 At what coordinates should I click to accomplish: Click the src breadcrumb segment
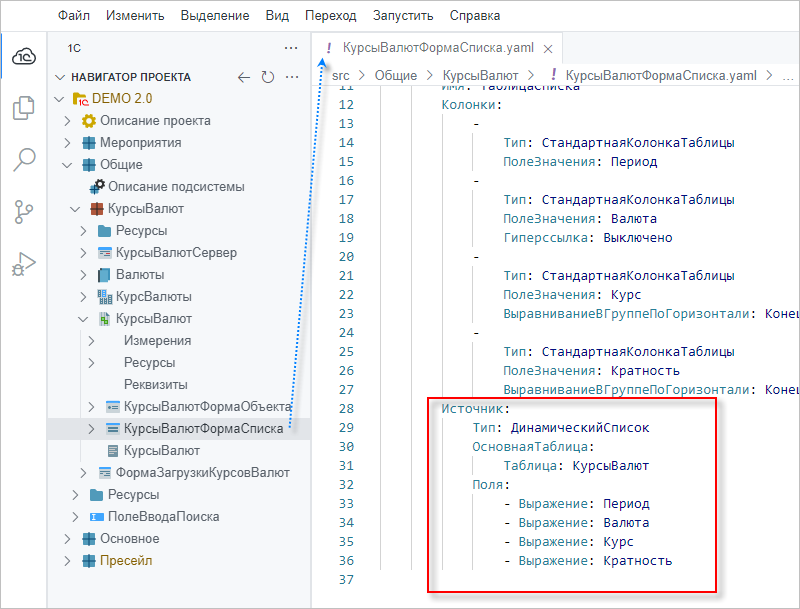[341, 75]
